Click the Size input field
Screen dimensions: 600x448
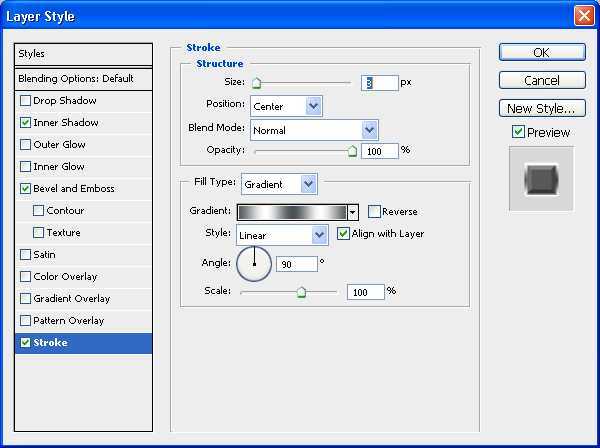pyautogui.click(x=380, y=83)
